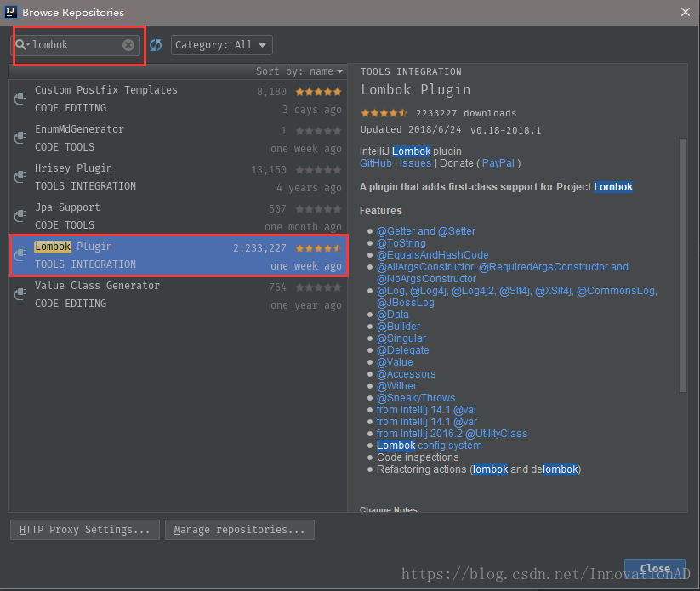The width and height of the screenshot is (700, 591).
Task: Click the IntelliJ IDEA title bar icon
Action: (11, 12)
